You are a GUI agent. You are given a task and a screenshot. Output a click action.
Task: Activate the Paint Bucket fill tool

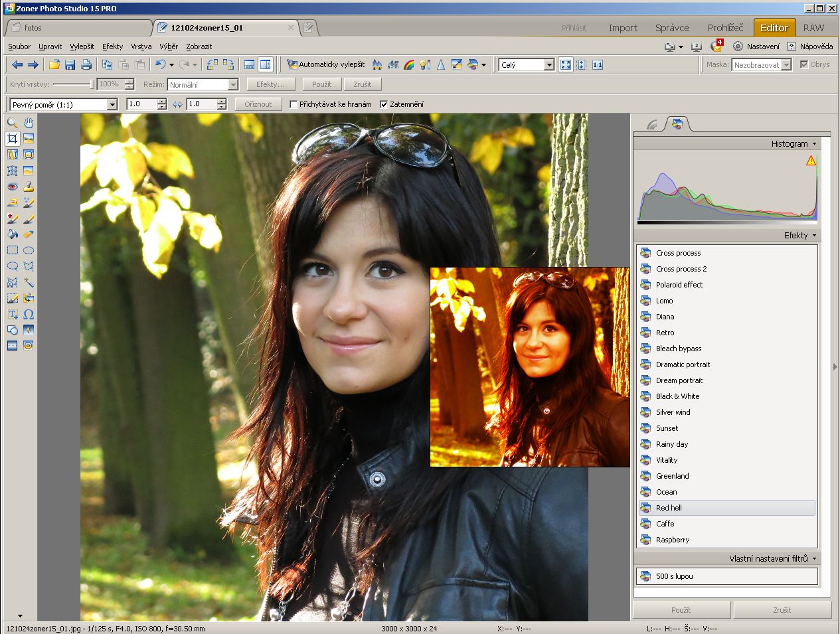pos(12,234)
